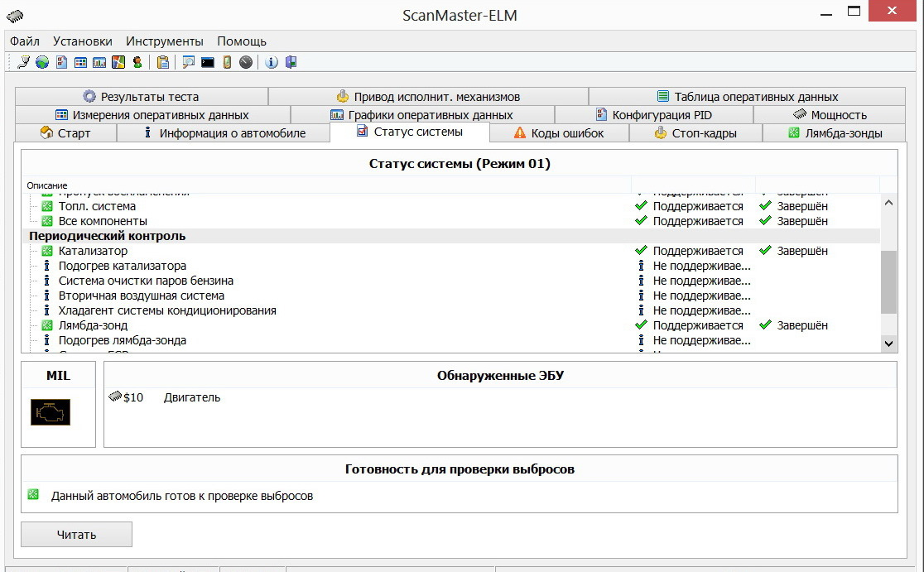Click the magnifier search toolbar icon
924x572 pixels.
(189, 62)
